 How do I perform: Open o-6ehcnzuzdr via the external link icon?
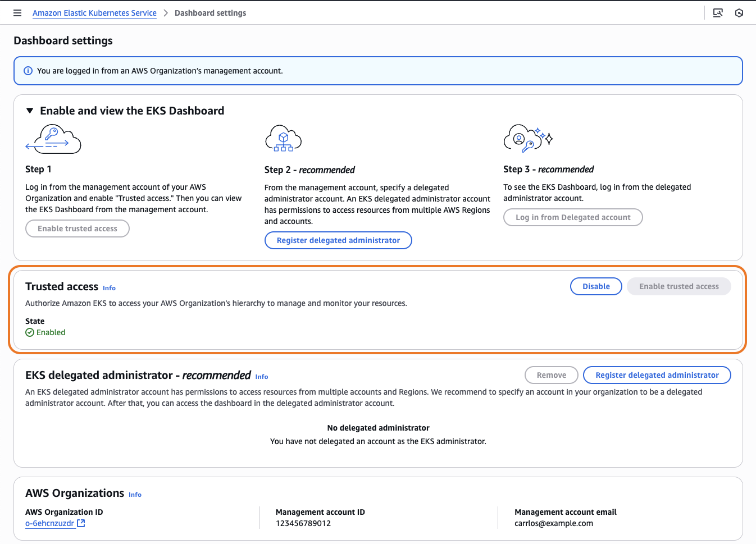point(80,523)
